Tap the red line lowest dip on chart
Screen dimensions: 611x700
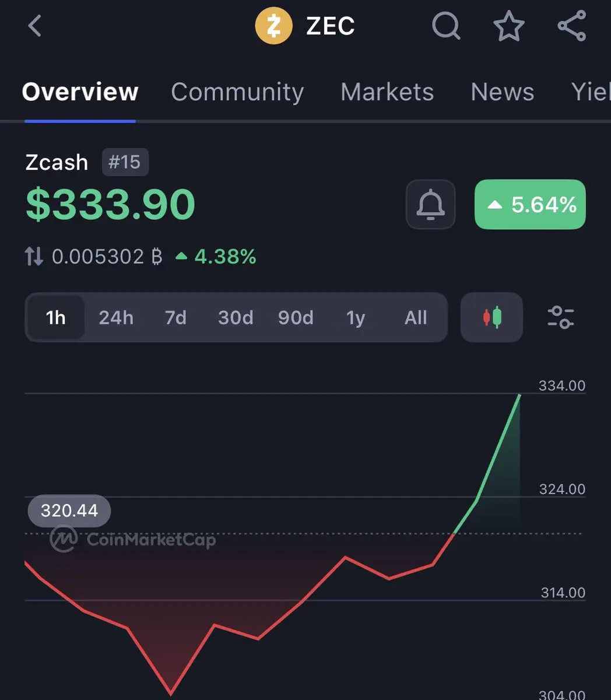coord(170,694)
